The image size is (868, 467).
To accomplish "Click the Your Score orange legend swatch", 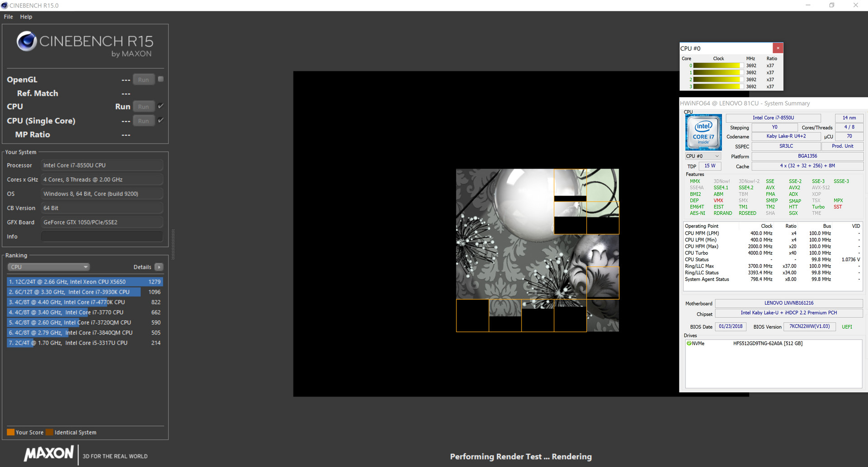I will pyautogui.click(x=10, y=432).
